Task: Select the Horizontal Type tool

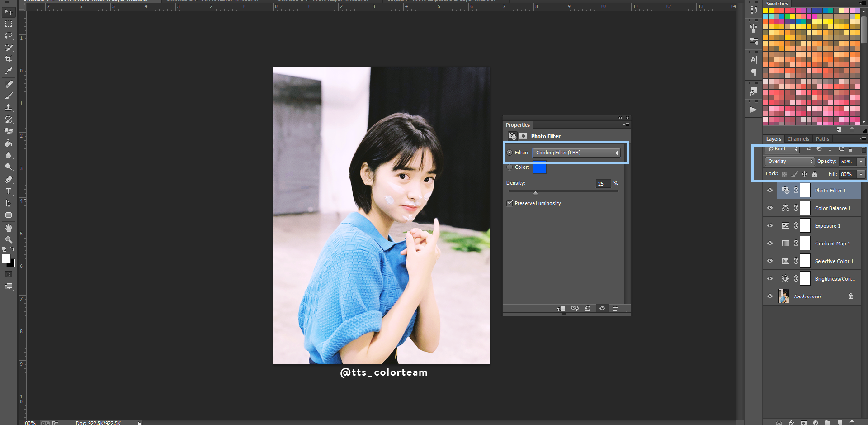Action: 9,191
